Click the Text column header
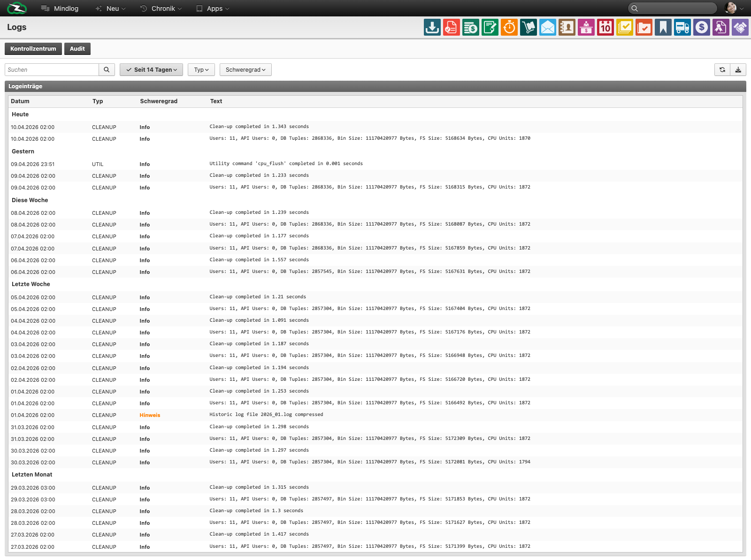Image resolution: width=751 pixels, height=560 pixels. (216, 101)
